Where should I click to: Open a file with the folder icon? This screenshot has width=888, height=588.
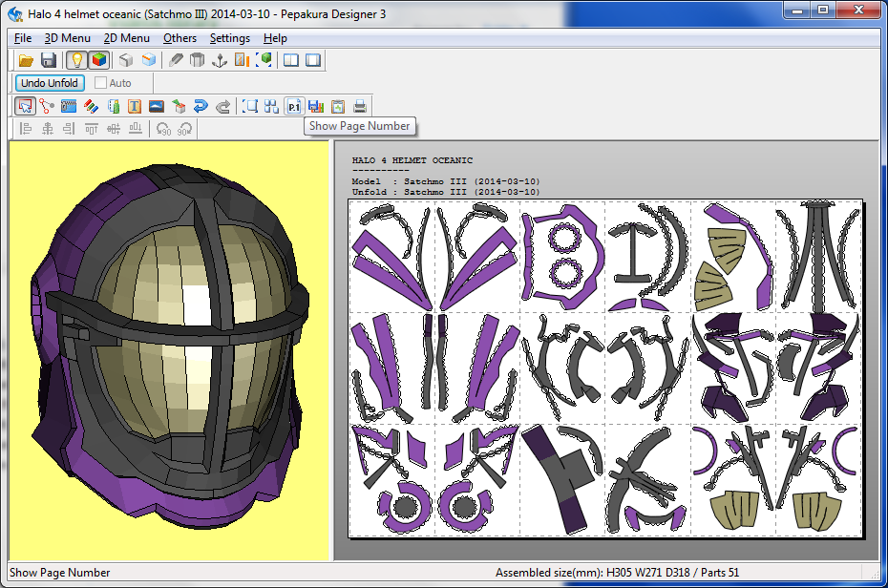[26, 60]
